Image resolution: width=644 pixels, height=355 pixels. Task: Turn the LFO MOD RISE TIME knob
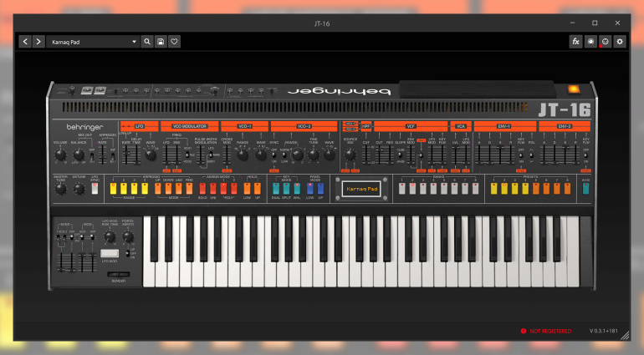point(110,236)
